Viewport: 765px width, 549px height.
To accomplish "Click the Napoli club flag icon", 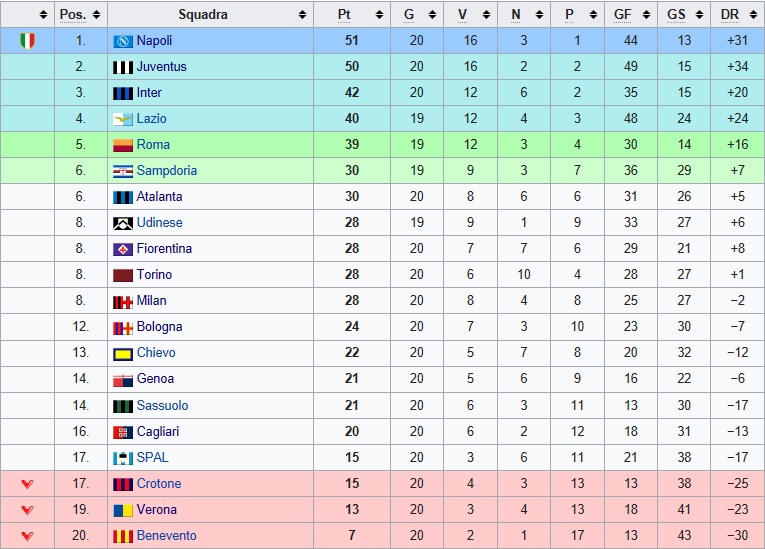I will (123, 41).
